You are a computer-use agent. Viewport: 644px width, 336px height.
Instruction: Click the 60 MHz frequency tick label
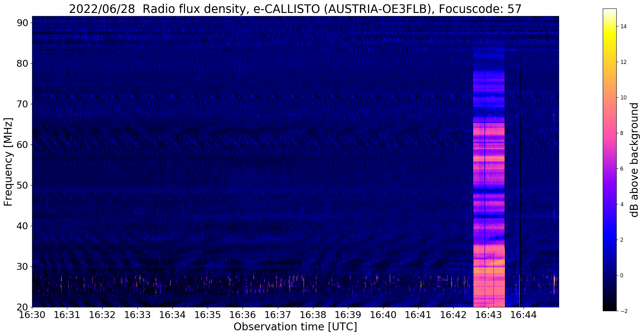point(23,145)
